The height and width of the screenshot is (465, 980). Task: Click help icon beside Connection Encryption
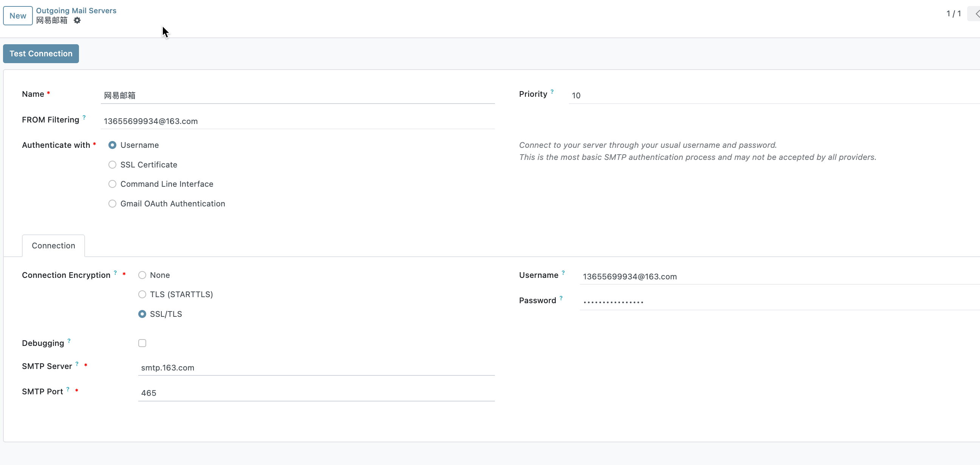pos(115,273)
